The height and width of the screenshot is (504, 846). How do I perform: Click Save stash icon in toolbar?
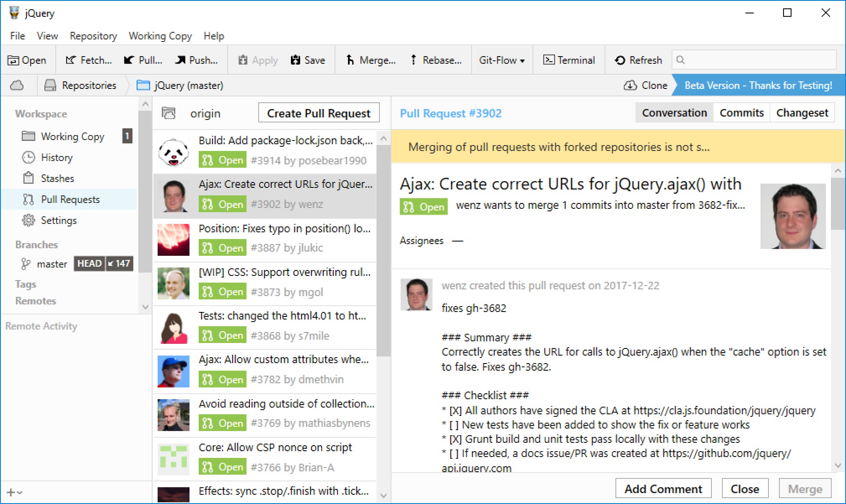[296, 60]
